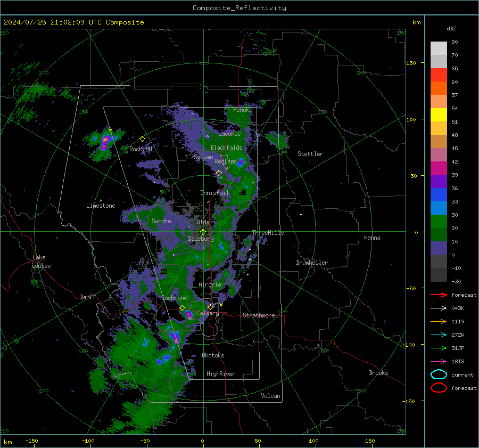Select the 33 dBZ blue color swatch
479x448 pixels.
coord(439,194)
